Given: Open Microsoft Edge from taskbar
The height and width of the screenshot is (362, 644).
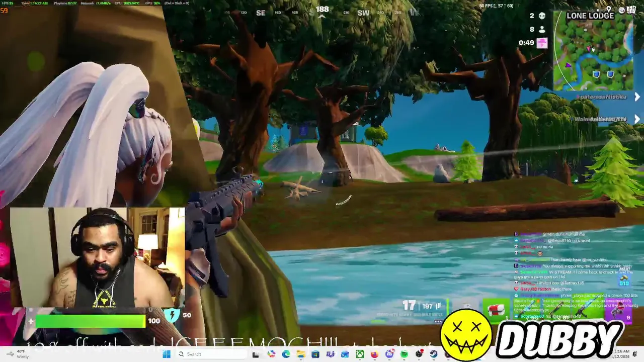Looking at the screenshot, I should pyautogui.click(x=286, y=354).
